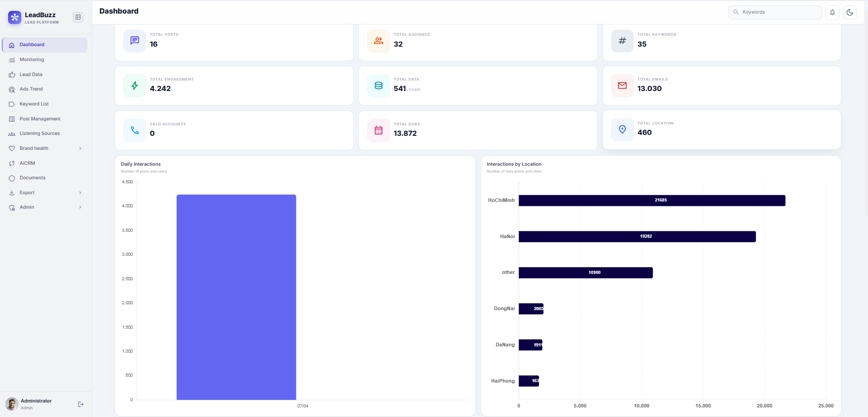This screenshot has width=868, height=417.
Task: Expand Export submenu chevron
Action: tap(80, 193)
